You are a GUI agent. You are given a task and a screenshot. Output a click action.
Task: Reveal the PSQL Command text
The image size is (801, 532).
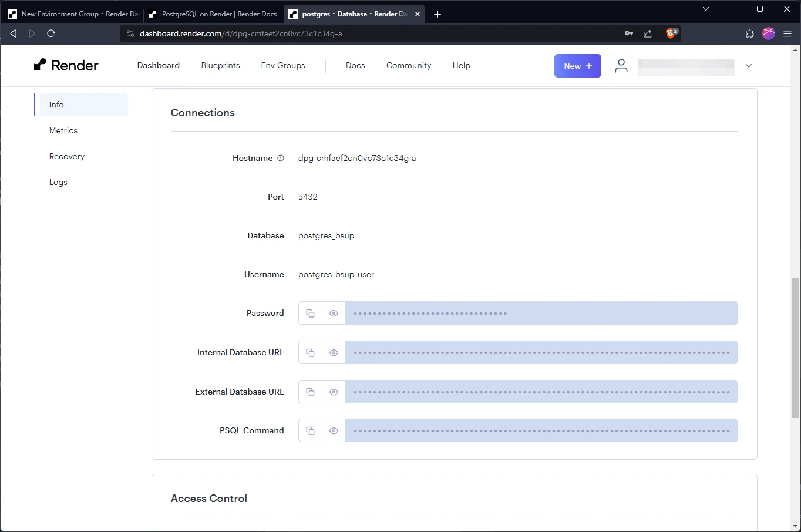click(334, 430)
